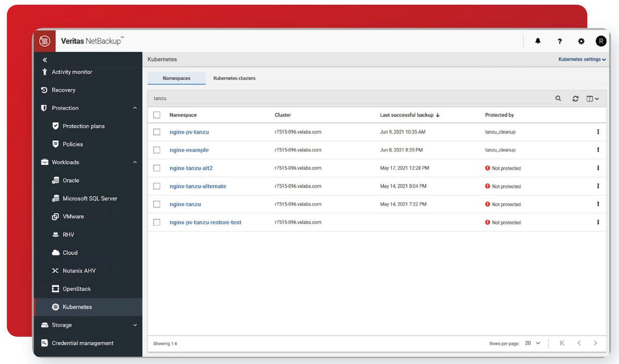Check the nginx-tanzu-alt2 row checkbox
This screenshot has height=364, width=619.
coord(157,168)
